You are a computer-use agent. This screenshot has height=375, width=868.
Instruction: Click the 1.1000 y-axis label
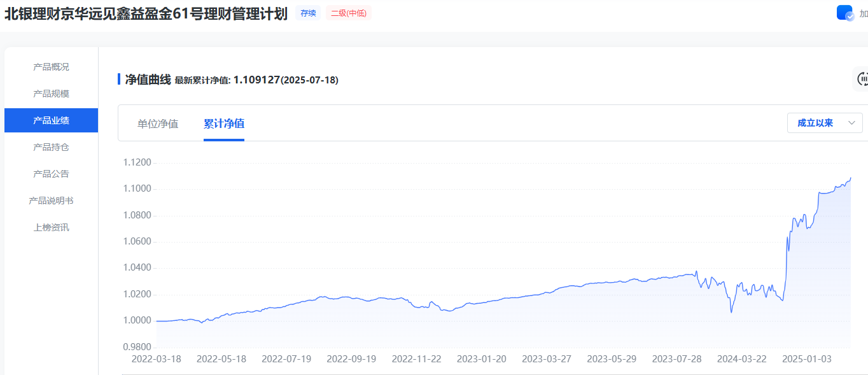click(137, 188)
